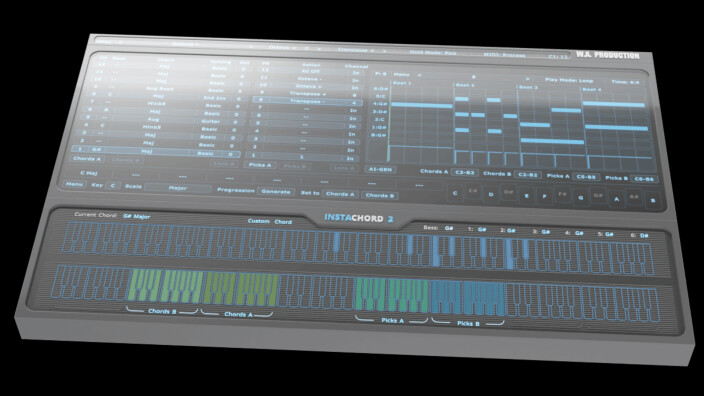Screen dimensions: 704x396
Task: Click the Chords B green keyboard zone
Action: [x=165, y=286]
